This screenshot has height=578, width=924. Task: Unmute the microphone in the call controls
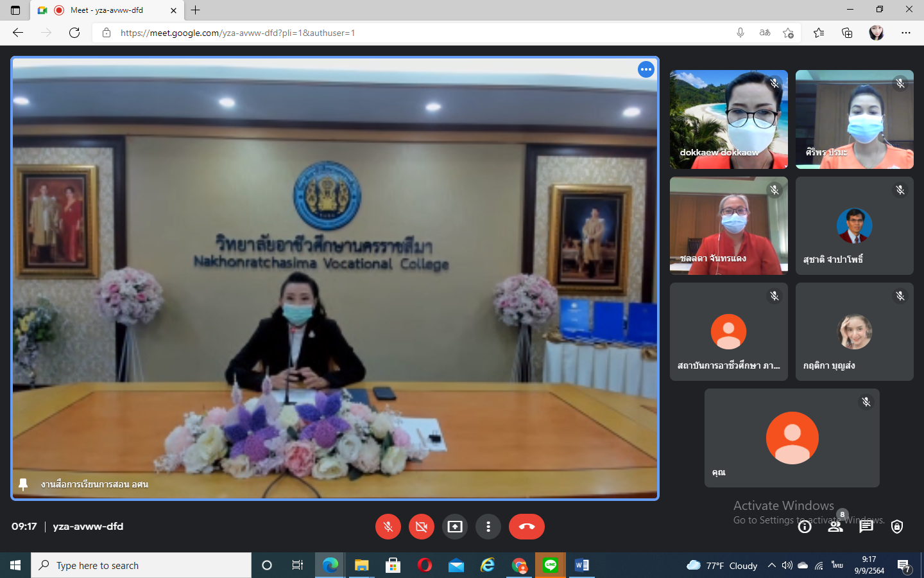tap(388, 527)
